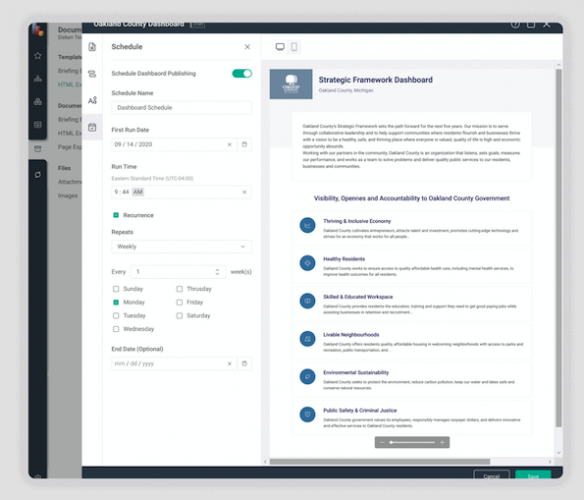Screen dimensions: 584x500
Task: Check the Tuesday checkbox
Action: pos(116,316)
